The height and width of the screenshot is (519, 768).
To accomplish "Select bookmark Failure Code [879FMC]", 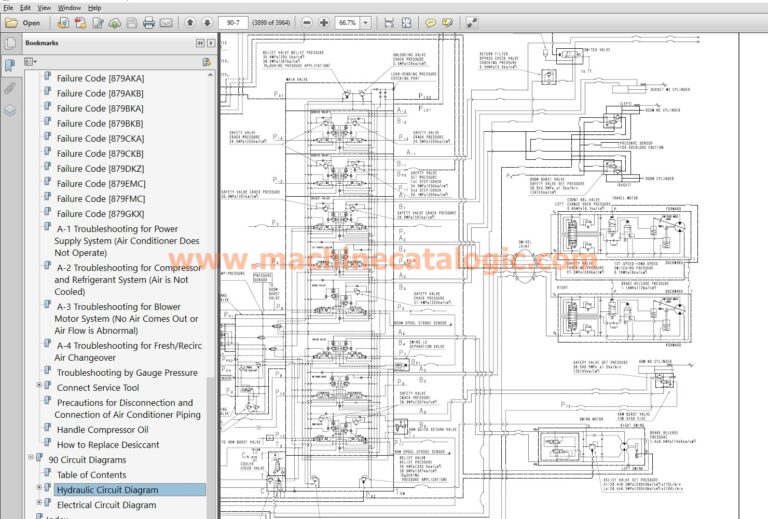I will pos(101,199).
